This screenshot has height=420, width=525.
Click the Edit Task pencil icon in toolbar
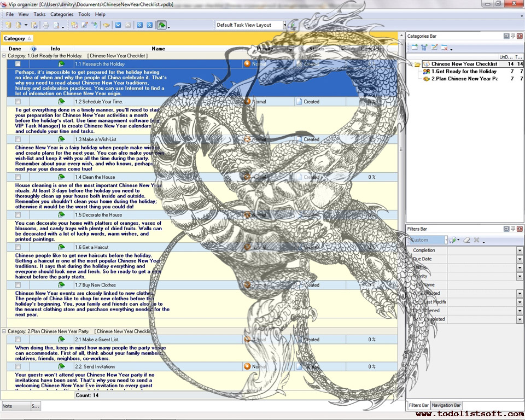pyautogui.click(x=84, y=25)
